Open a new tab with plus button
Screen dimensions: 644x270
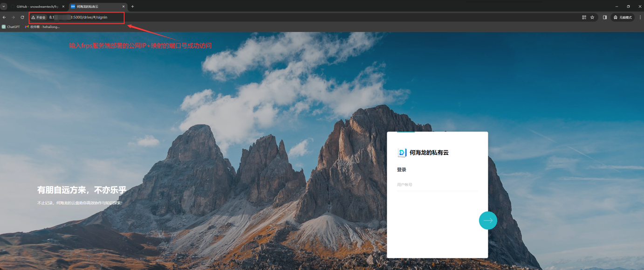[132, 7]
